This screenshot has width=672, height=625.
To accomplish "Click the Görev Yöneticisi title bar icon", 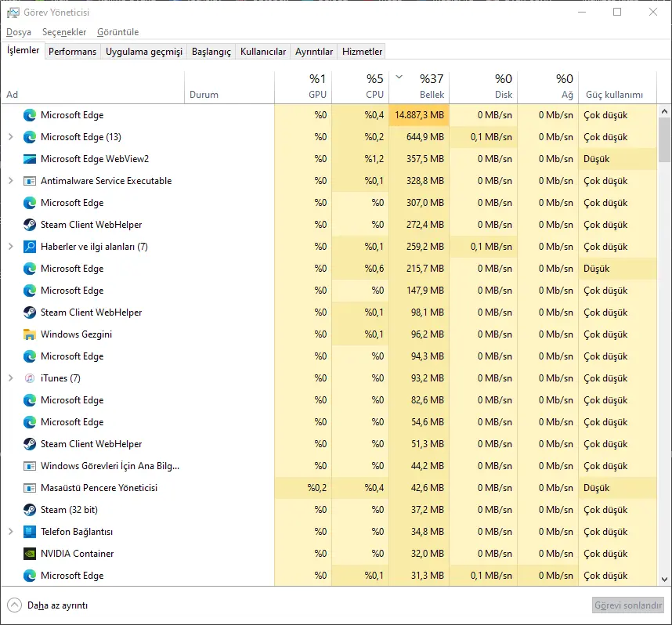I will point(13,13).
